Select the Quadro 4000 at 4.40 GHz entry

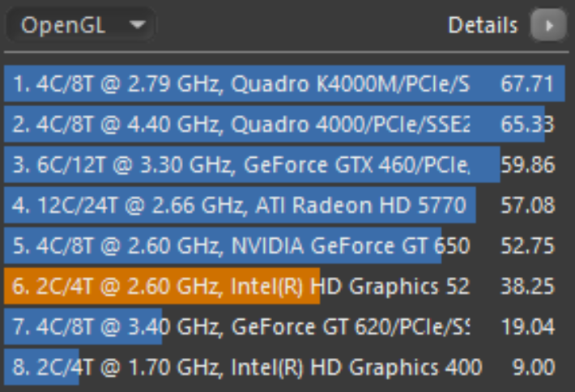pyautogui.click(x=284, y=124)
